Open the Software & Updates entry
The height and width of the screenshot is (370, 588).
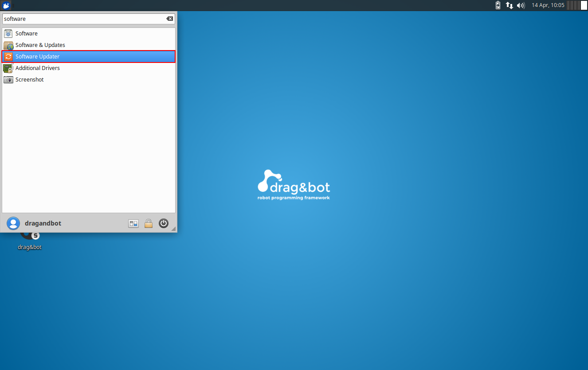(x=89, y=45)
